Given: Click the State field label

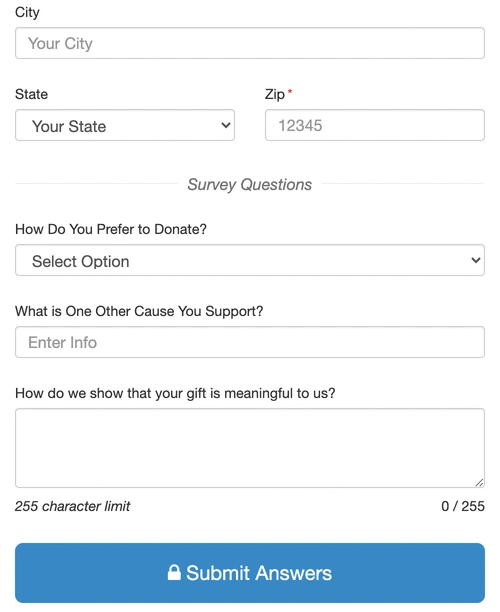Looking at the screenshot, I should (x=32, y=94).
